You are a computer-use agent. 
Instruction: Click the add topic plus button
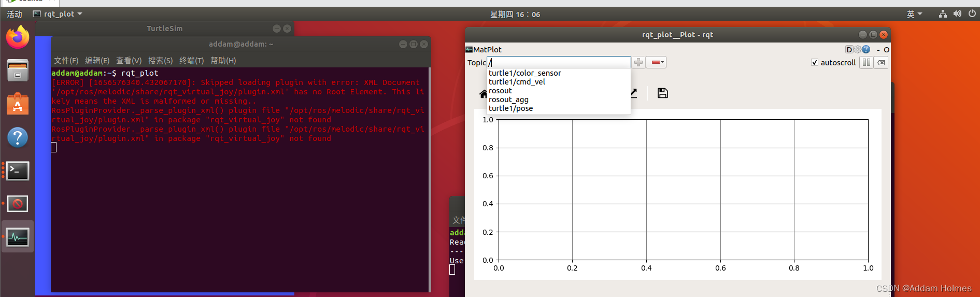coord(638,62)
